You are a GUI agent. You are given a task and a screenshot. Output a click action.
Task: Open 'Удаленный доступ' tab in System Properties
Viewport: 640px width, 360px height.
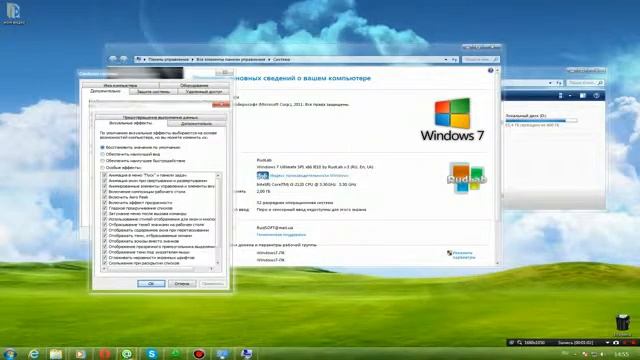pos(204,92)
